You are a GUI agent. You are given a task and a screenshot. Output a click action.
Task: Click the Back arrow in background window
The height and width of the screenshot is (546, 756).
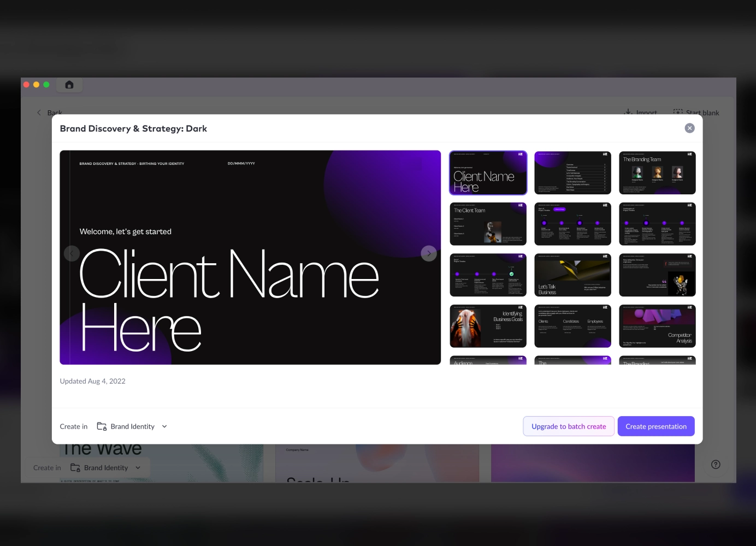(x=39, y=112)
